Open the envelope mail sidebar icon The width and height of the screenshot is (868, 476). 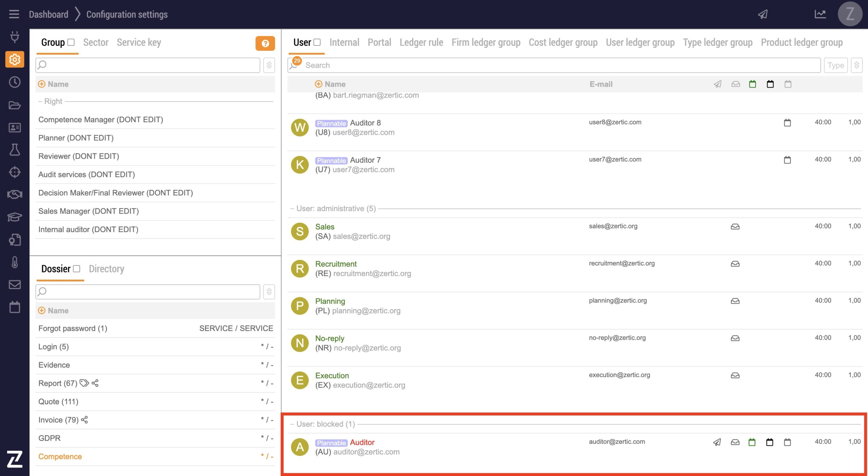click(15, 285)
